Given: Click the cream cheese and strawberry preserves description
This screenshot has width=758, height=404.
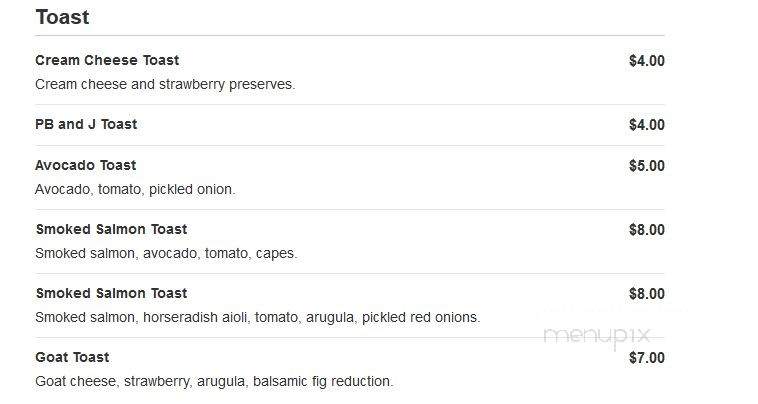Looking at the screenshot, I should click(x=165, y=84).
